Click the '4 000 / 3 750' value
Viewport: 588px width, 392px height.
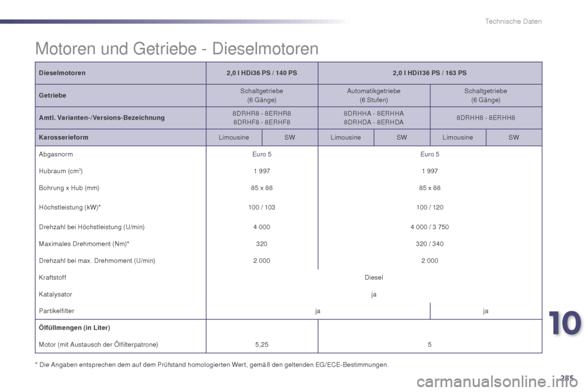point(430,227)
